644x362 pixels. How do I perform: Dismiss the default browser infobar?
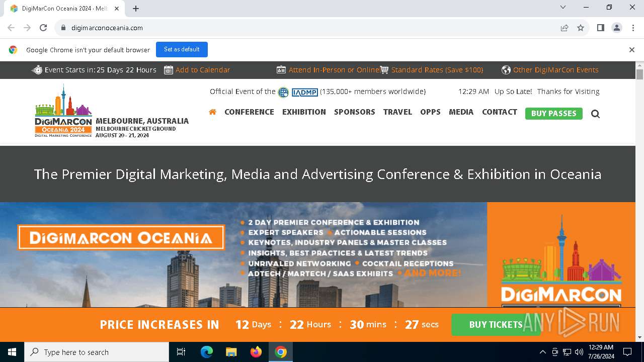pos(631,50)
